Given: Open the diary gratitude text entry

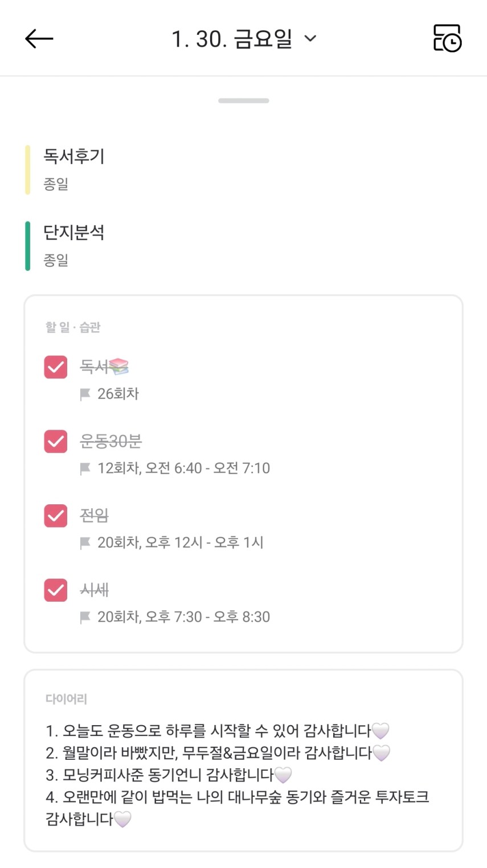Looking at the screenshot, I should (x=236, y=774).
